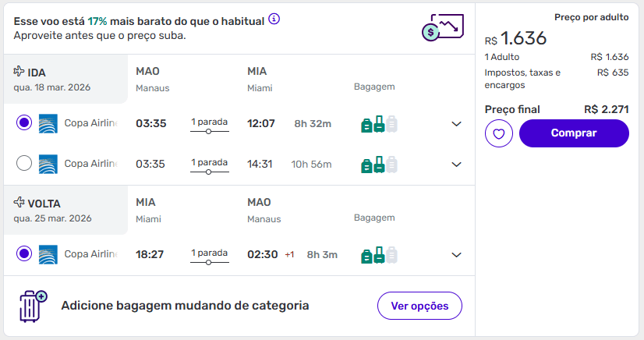Viewport: 644px width, 340px height.
Task: Select outbound flight arriving at 12:07
Action: coord(24,123)
